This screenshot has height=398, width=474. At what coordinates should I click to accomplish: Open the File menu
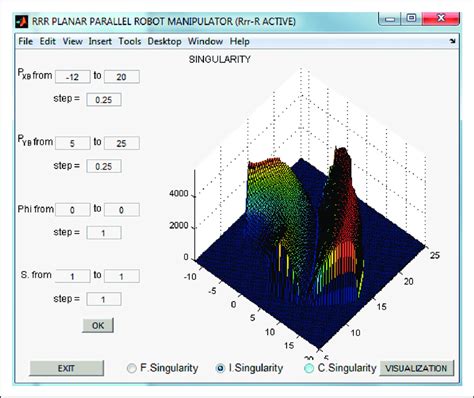coord(26,41)
